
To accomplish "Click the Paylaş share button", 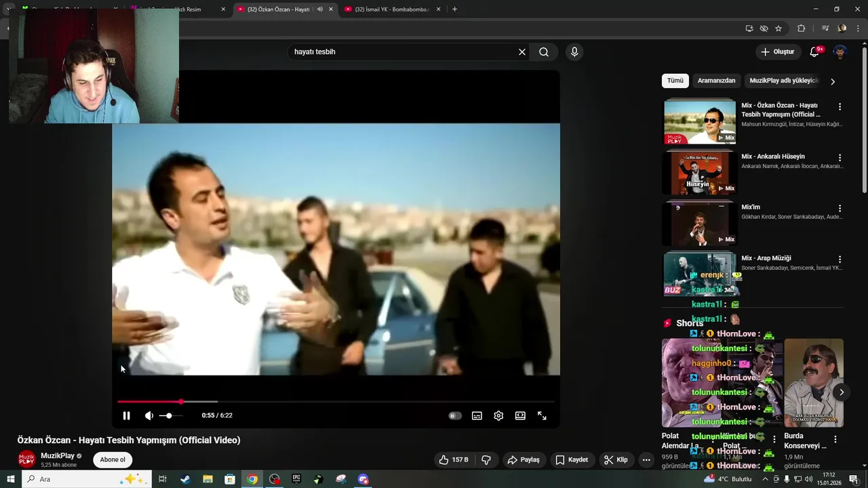I will (x=524, y=460).
